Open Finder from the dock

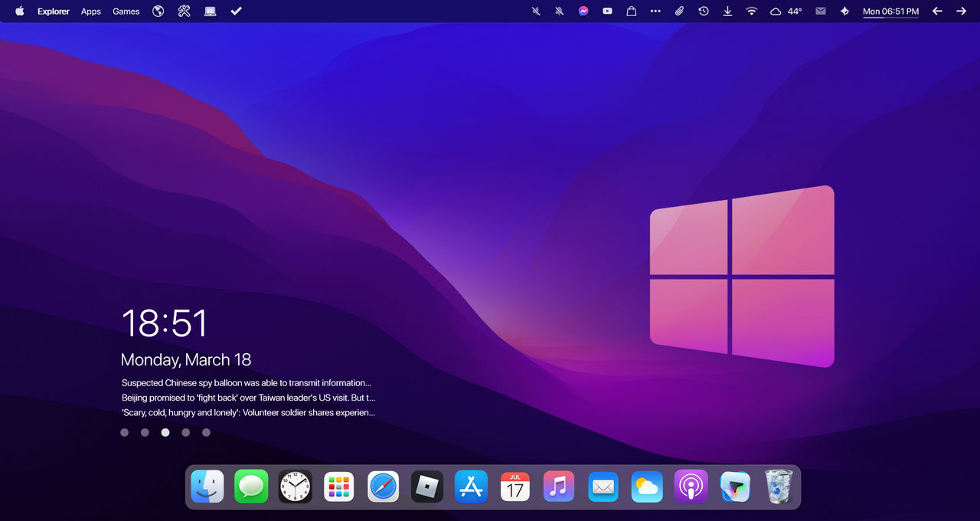tap(207, 487)
